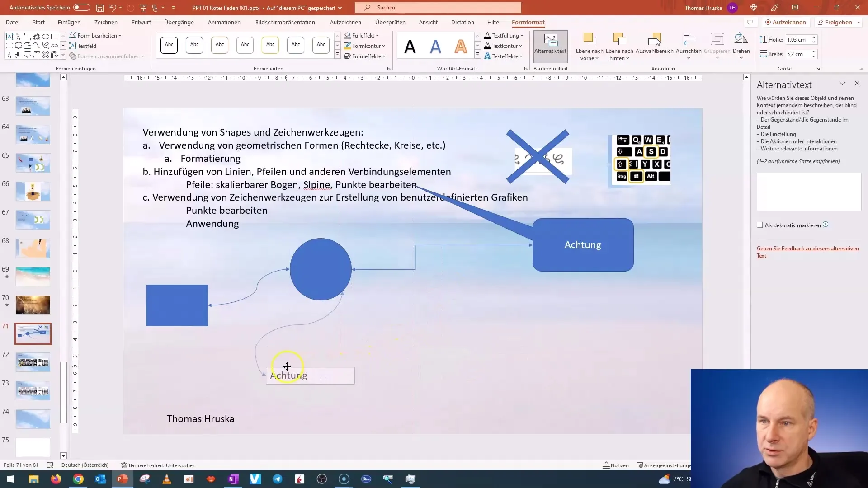
Task: Open the Bildschirmpräsentation ribbon tab
Action: pyautogui.click(x=285, y=22)
